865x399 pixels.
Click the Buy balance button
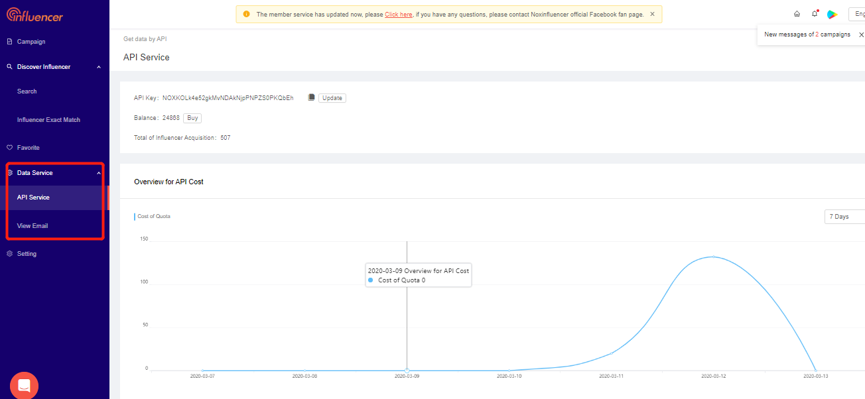click(x=192, y=118)
